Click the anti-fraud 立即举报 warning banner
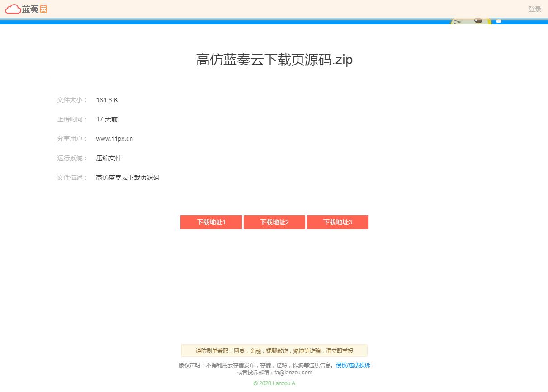The height and width of the screenshot is (392, 548). 274,350
